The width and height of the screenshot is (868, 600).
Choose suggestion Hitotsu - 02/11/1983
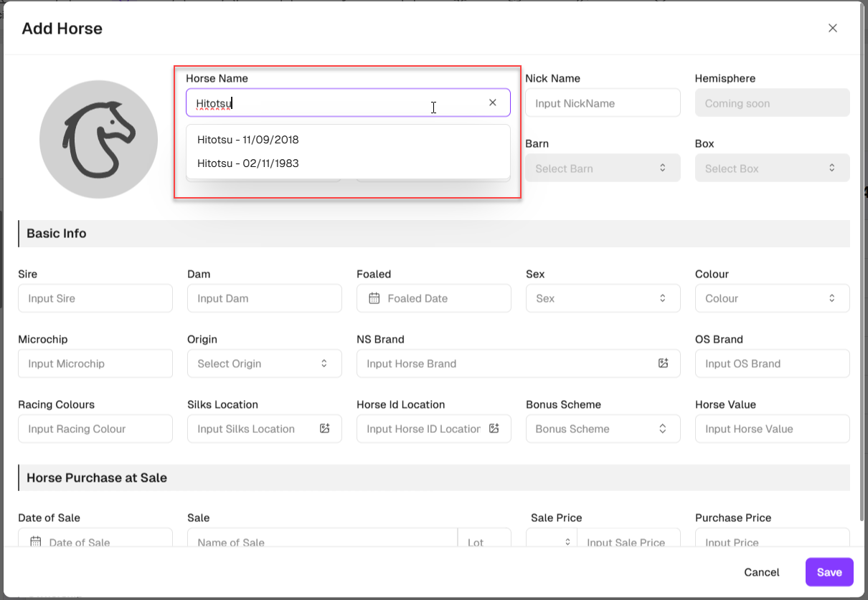tap(248, 163)
